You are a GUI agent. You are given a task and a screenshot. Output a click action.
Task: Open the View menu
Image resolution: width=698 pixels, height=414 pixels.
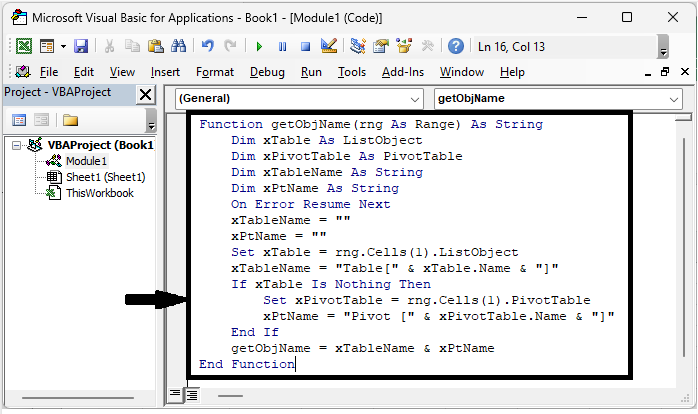(x=122, y=72)
